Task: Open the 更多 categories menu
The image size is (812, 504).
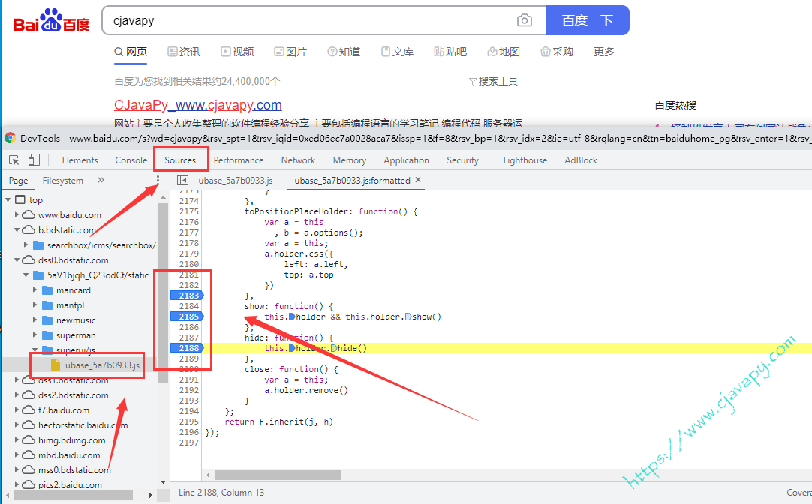Action: pyautogui.click(x=604, y=52)
